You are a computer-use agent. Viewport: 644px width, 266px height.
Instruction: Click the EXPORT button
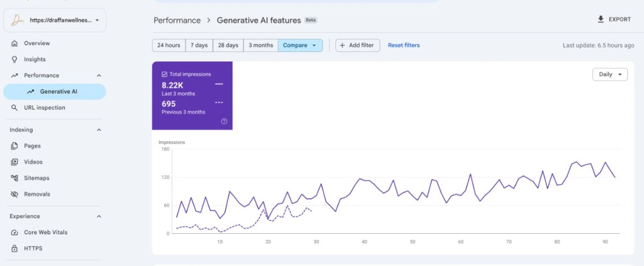(x=614, y=19)
